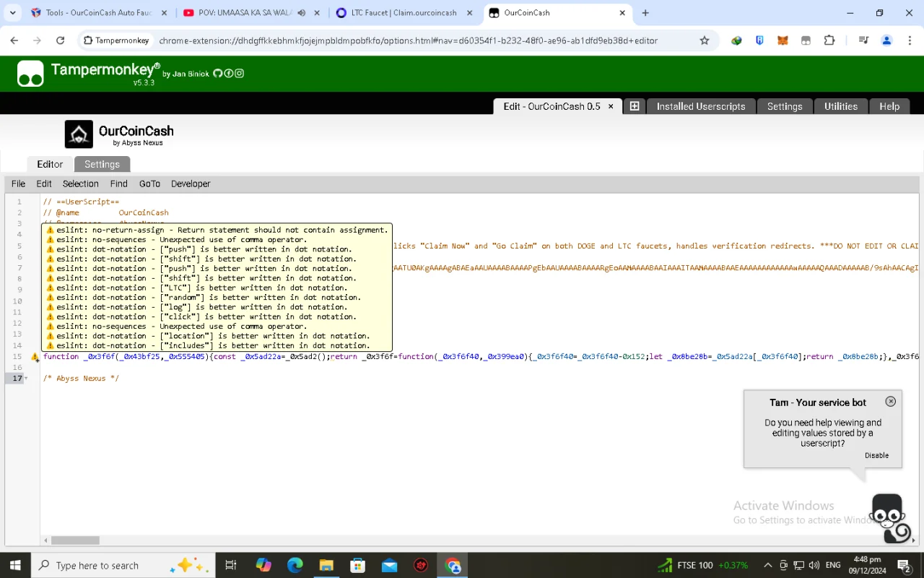Screen dimensions: 924x578
Task: Open Jan Biniok's GitHub icon link
Action: pyautogui.click(x=217, y=74)
